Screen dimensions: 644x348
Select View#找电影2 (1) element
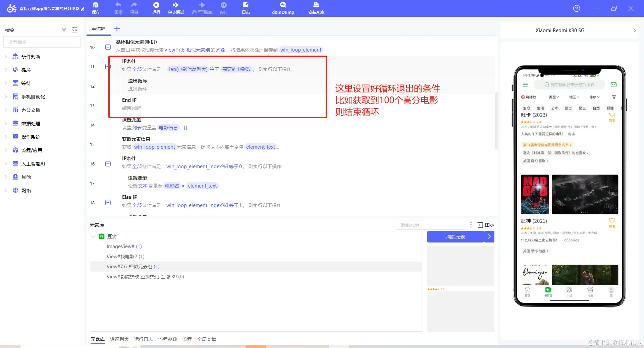125,257
